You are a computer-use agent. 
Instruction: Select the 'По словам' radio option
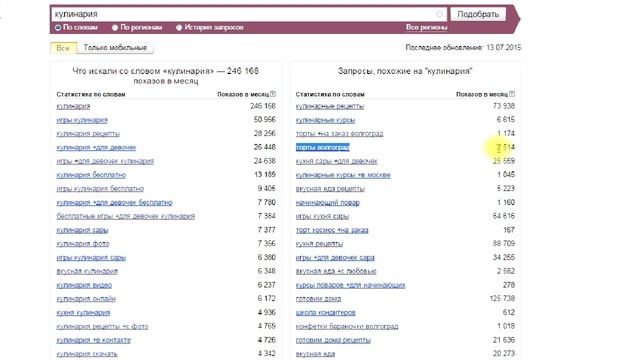(x=58, y=28)
